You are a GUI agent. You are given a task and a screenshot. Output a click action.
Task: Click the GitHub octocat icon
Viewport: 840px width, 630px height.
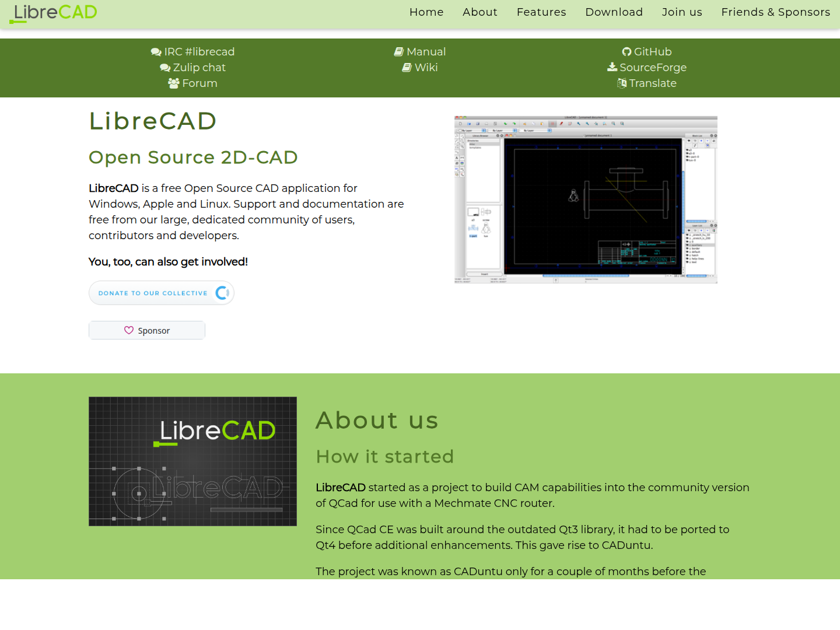pyautogui.click(x=627, y=52)
